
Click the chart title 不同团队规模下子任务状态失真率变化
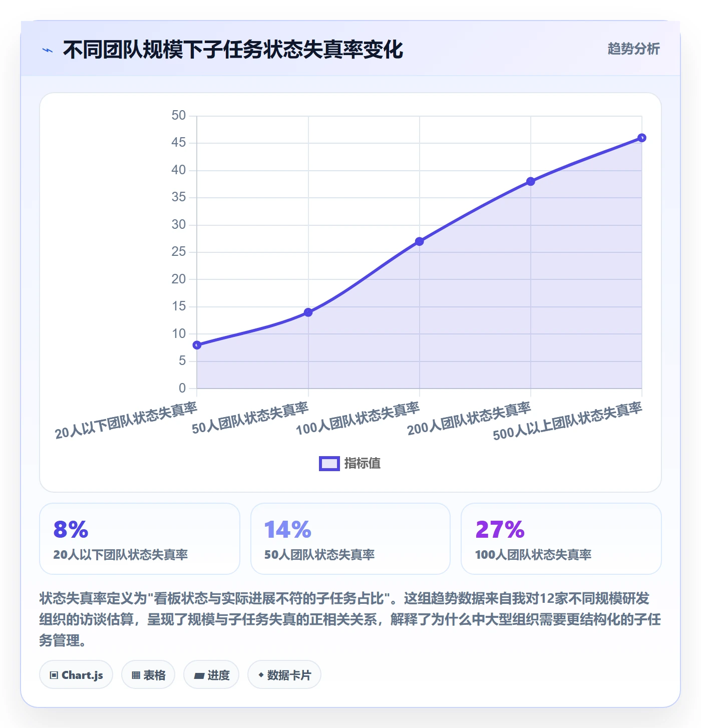pyautogui.click(x=233, y=50)
